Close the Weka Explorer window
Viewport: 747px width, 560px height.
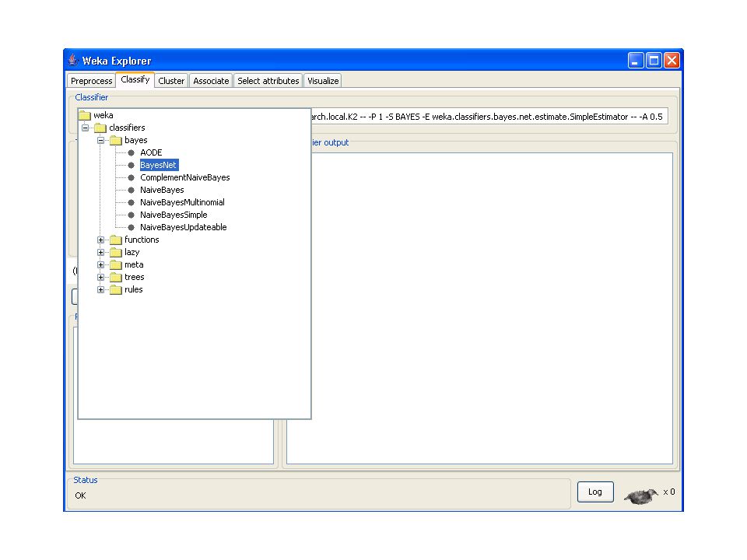point(672,61)
